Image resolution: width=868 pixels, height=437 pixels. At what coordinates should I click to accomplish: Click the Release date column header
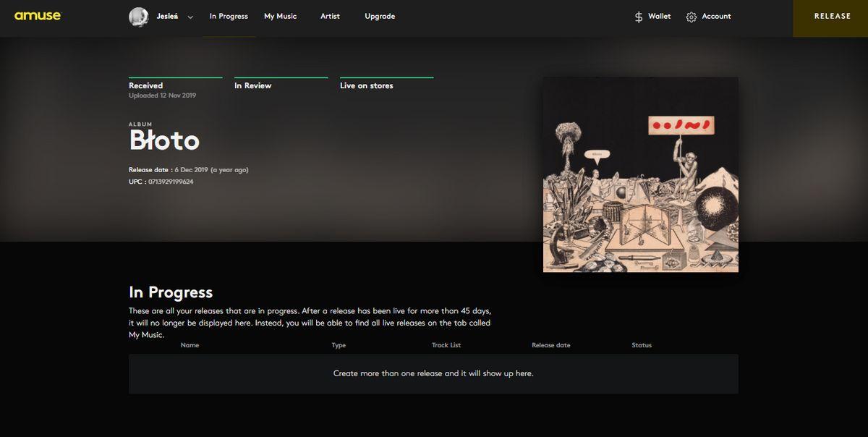551,345
